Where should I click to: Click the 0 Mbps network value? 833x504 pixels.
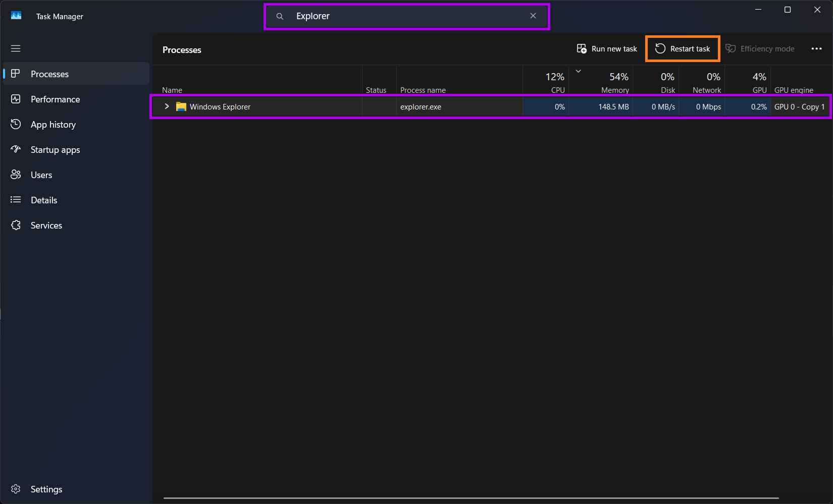[x=708, y=107]
